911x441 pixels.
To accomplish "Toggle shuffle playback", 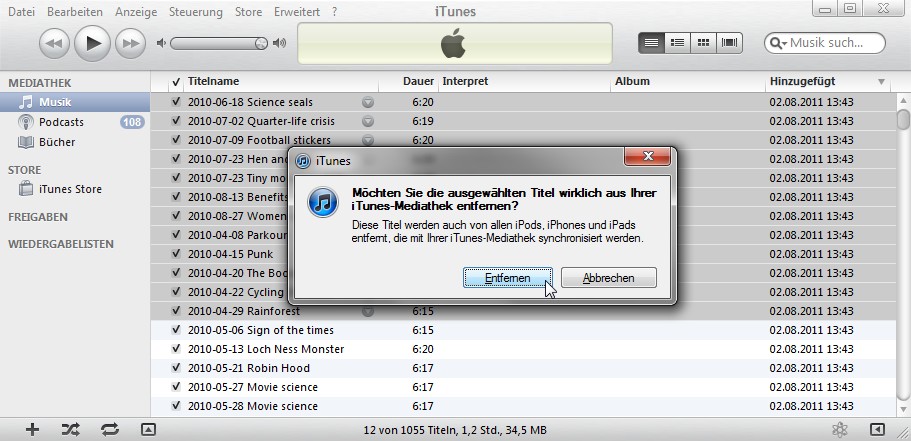I will point(71,429).
